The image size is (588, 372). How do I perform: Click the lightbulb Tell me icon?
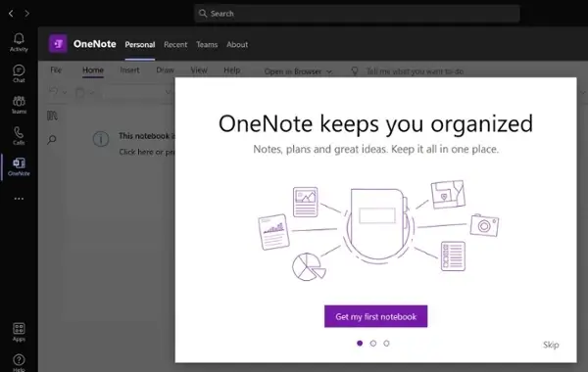355,71
